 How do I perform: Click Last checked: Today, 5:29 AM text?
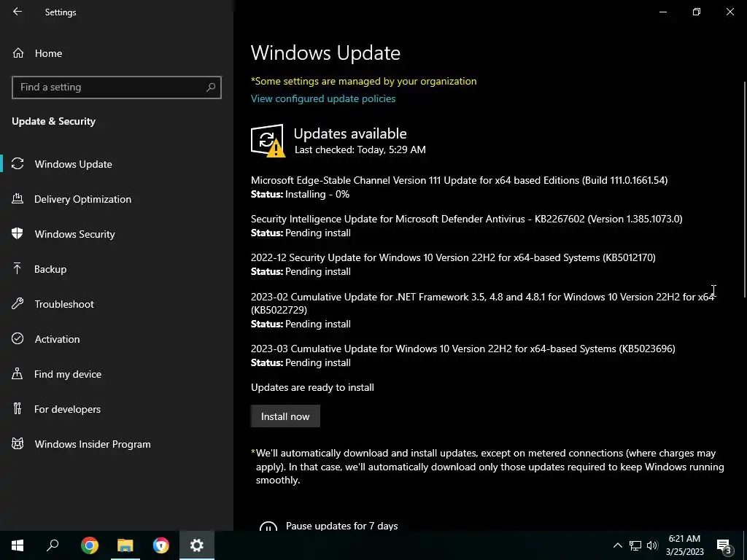click(360, 149)
